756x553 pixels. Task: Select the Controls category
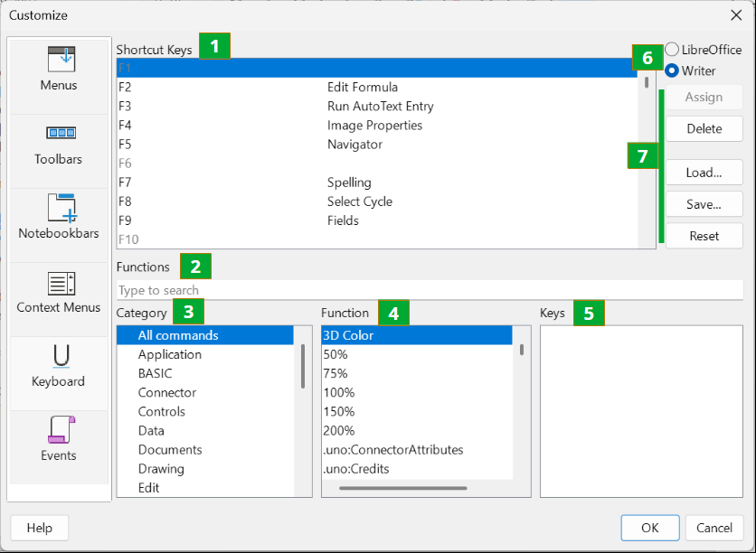(205, 411)
